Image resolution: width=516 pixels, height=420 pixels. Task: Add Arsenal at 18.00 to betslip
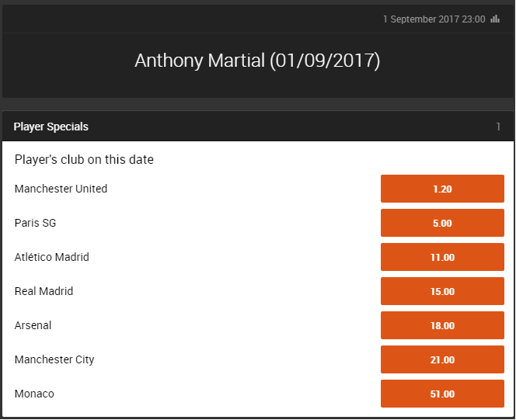tap(442, 325)
